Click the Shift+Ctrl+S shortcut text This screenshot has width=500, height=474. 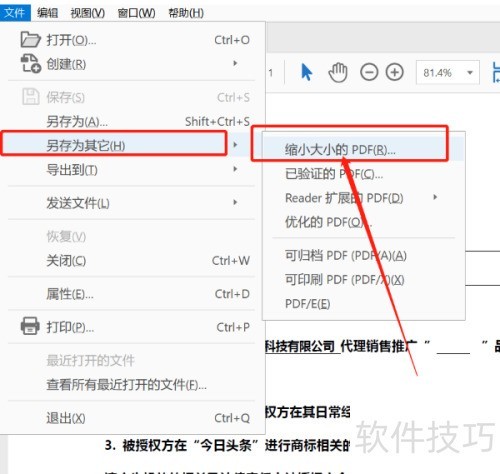pos(217,122)
